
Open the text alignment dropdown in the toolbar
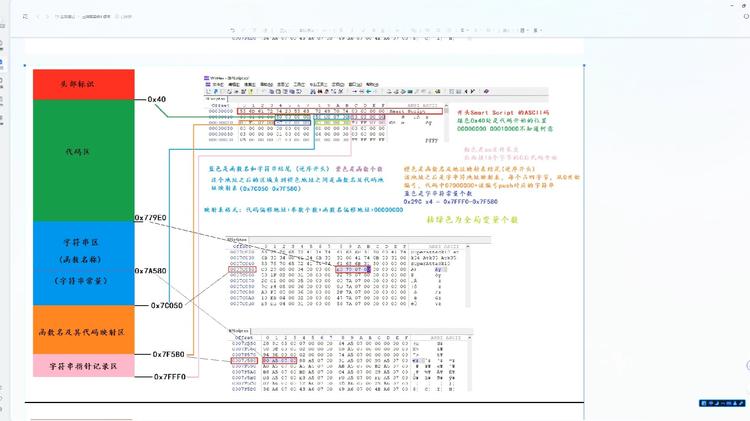tap(463, 30)
